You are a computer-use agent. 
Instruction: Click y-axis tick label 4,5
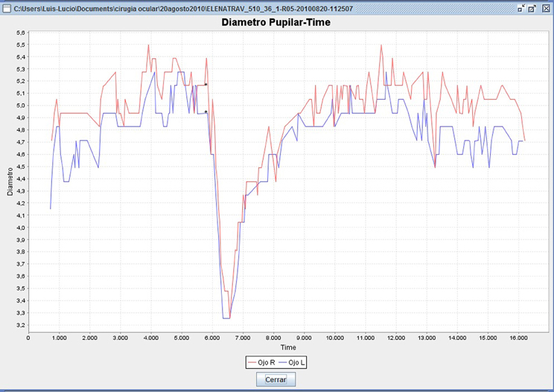(21, 167)
